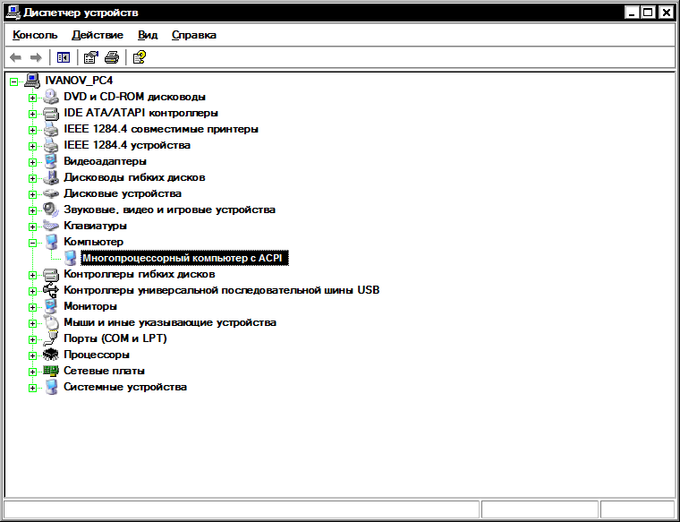The image size is (680, 522).
Task: Expand the Порты (COM и LPT) node
Action: pyautogui.click(x=33, y=340)
